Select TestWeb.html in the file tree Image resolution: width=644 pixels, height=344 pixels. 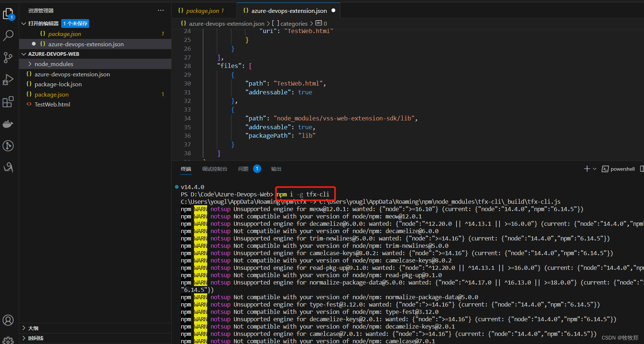52,104
